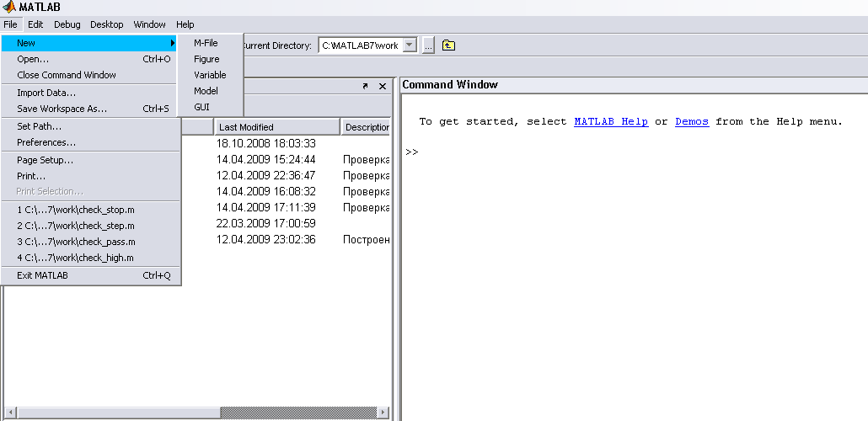Open recent file check_pass.m
Viewport: 868px width, 421px height.
pos(91,242)
